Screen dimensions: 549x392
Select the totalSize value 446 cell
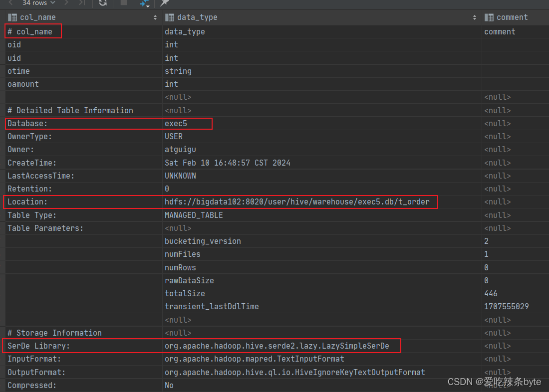point(491,293)
